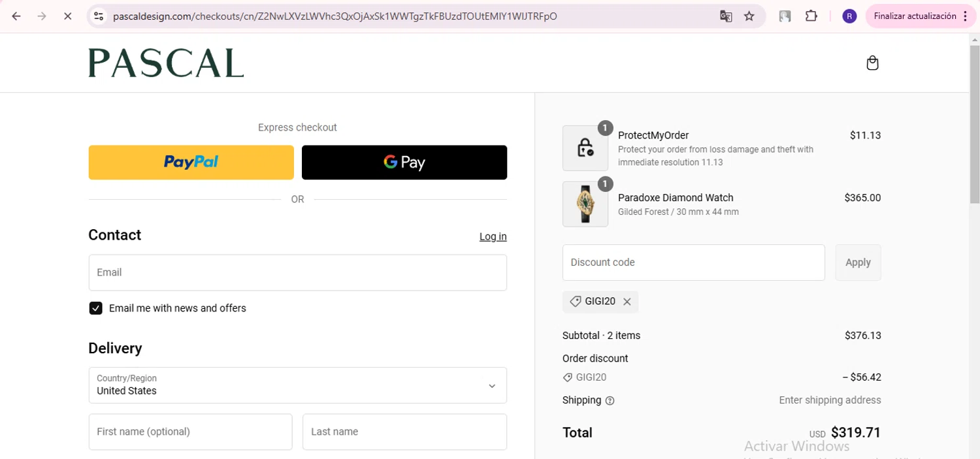The width and height of the screenshot is (980, 459).
Task: Open the shopping bag cart icon
Action: pos(872,63)
